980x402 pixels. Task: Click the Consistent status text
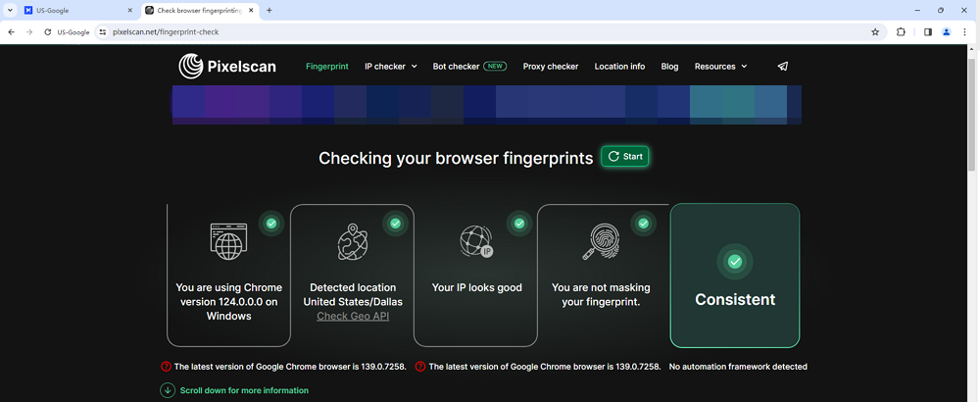[735, 299]
